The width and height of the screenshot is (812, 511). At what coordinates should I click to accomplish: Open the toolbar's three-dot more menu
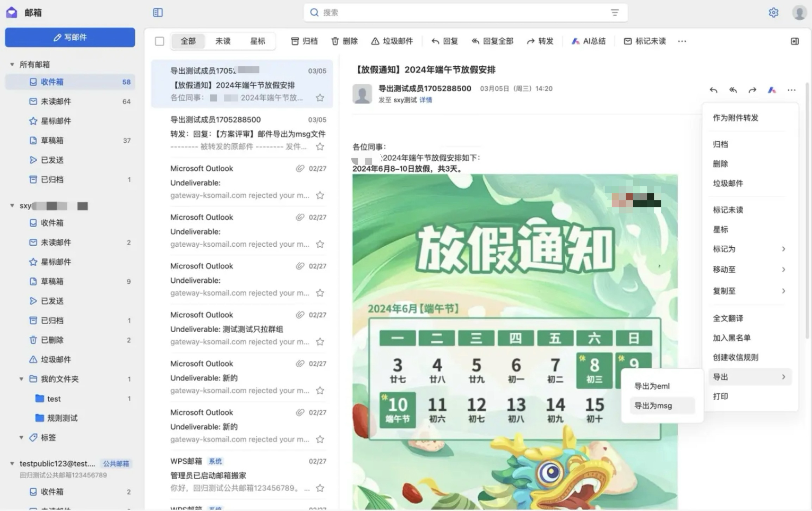click(682, 41)
